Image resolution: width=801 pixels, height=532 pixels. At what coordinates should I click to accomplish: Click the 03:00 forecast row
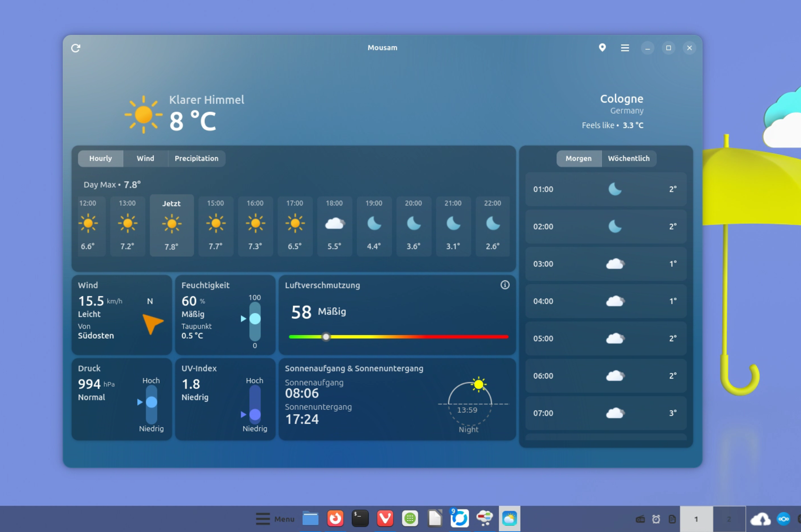[x=605, y=264]
